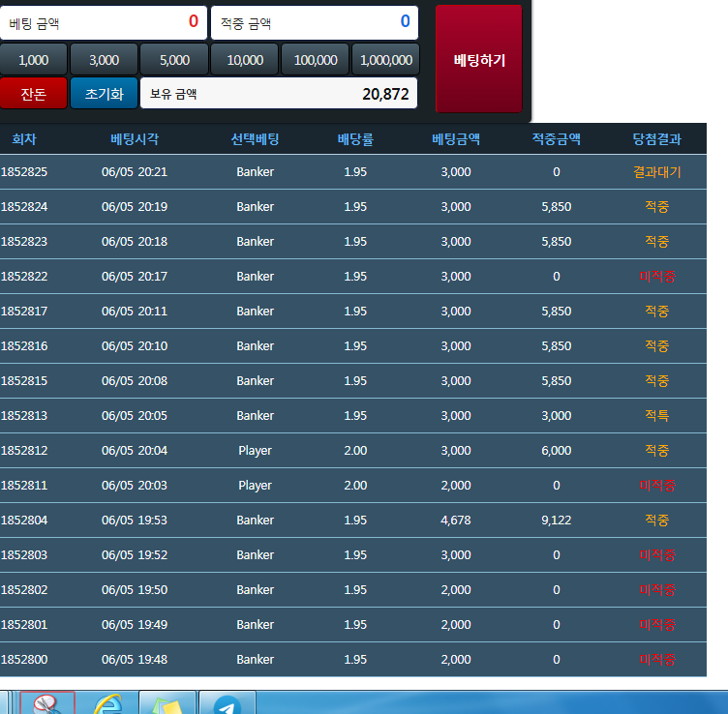The image size is (728, 714).
Task: Pick the 10,000 chip amount
Action: 245,60
